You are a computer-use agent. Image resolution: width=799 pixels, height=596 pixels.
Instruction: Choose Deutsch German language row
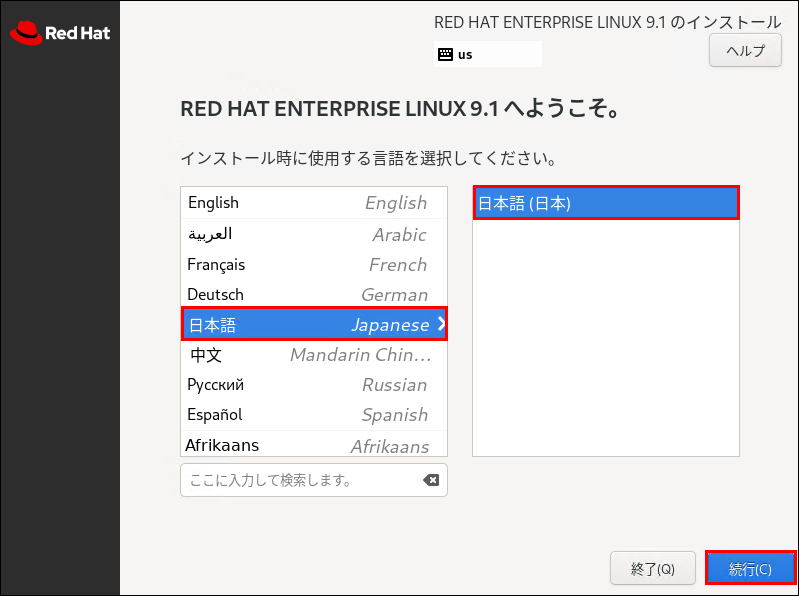coord(314,294)
